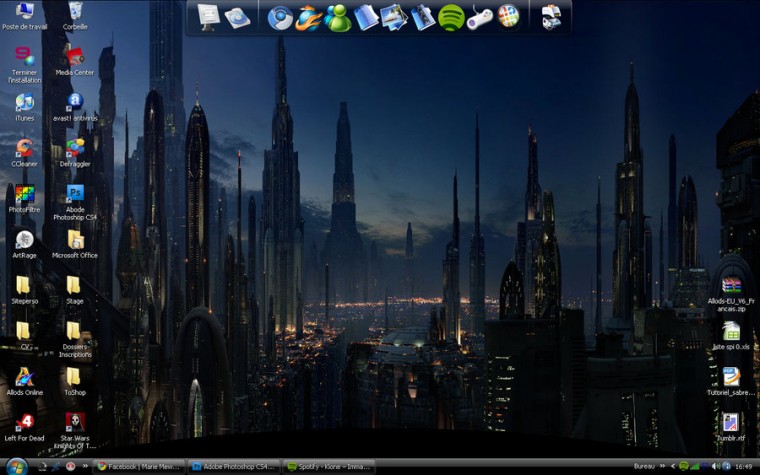Open the Dossiers Inscriptions folder

click(x=75, y=340)
